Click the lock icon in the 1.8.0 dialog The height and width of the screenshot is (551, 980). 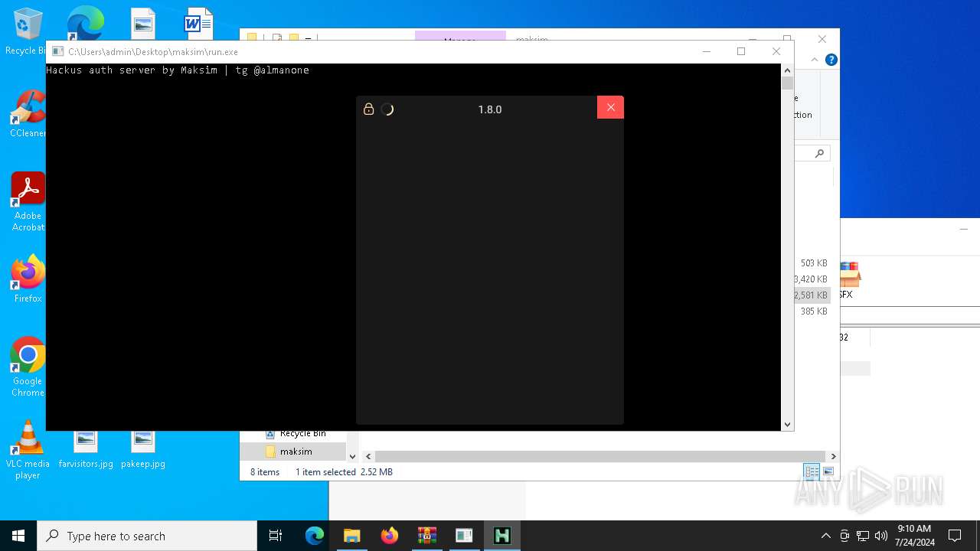pyautogui.click(x=368, y=109)
